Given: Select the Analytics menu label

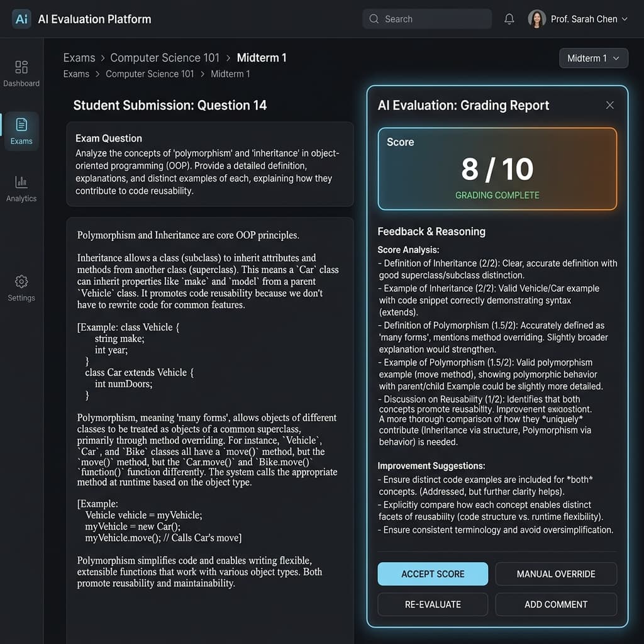Looking at the screenshot, I should tap(21, 198).
